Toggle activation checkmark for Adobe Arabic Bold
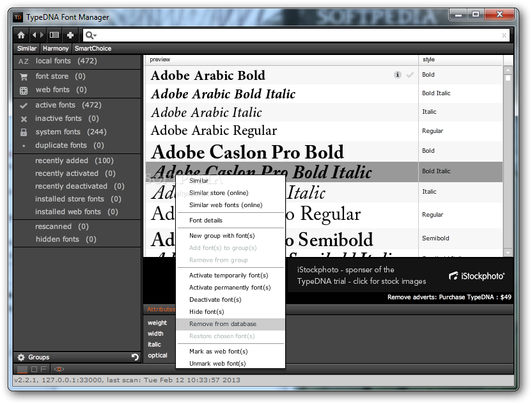 410,75
